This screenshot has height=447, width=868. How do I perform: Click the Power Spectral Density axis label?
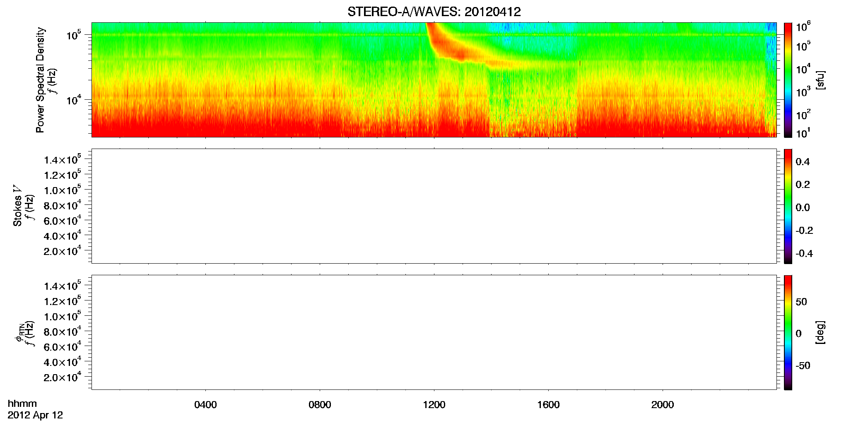[40, 80]
